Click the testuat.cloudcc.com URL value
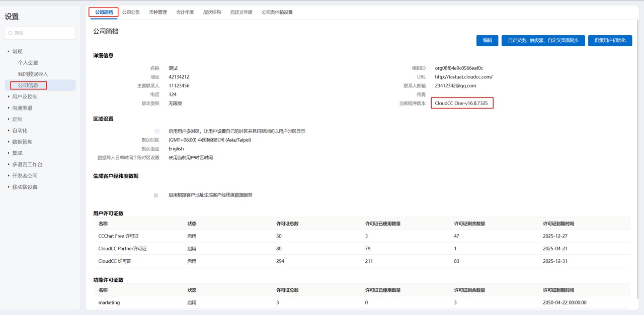 coord(463,77)
